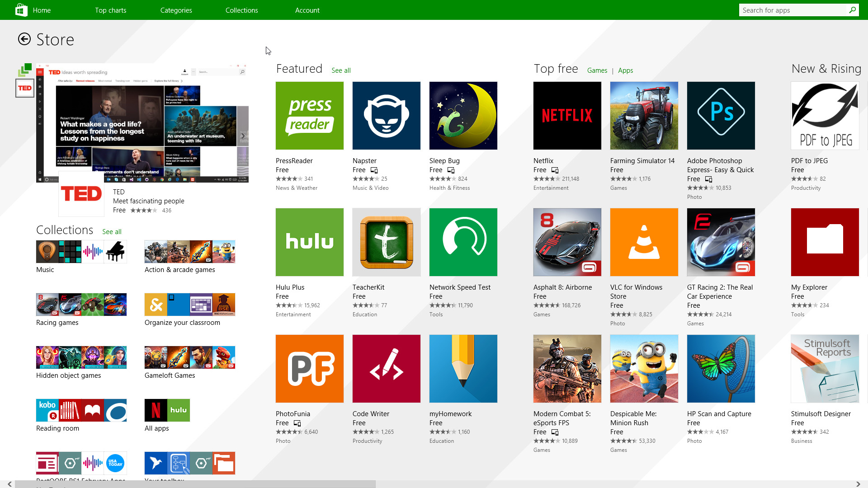Image resolution: width=868 pixels, height=488 pixels.
Task: Open the Top charts menu
Action: (110, 10)
